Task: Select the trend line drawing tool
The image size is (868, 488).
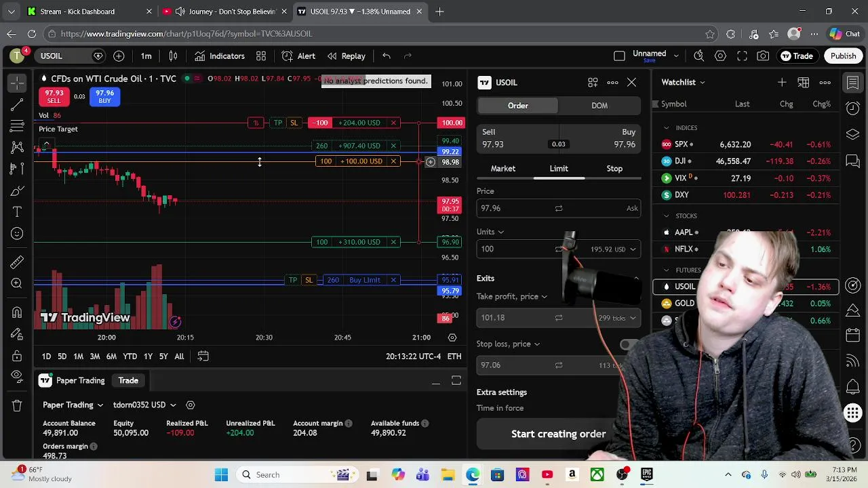Action: coord(17,104)
